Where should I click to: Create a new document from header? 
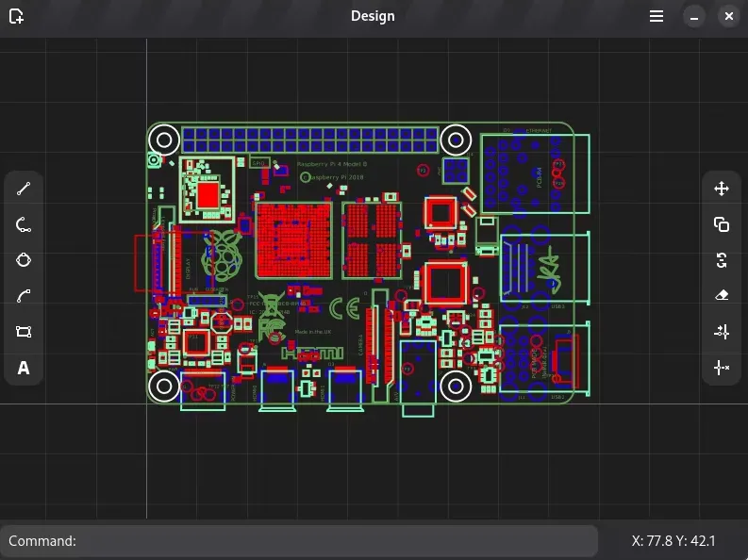17,16
